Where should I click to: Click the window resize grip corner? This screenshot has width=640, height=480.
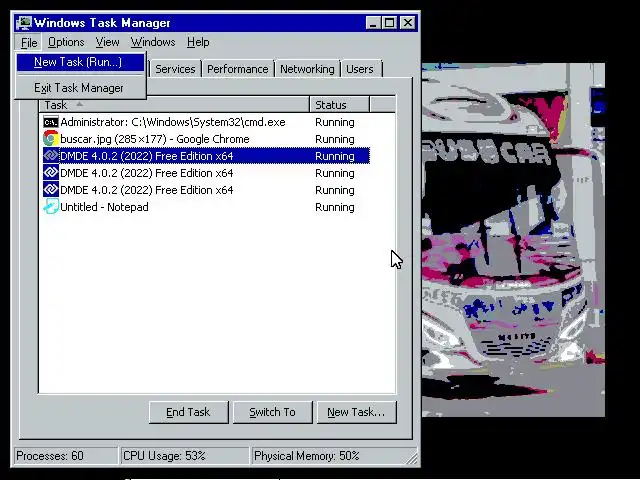coord(412,458)
